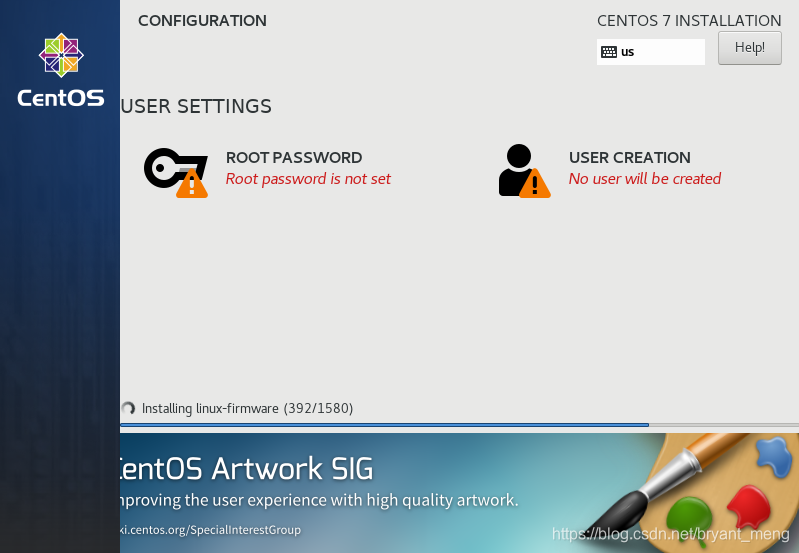Click the CentOS Artwork SIG banner

pos(459,493)
